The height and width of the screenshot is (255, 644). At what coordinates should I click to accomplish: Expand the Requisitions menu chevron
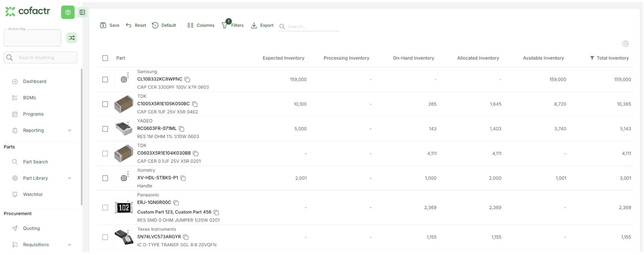tap(69, 245)
